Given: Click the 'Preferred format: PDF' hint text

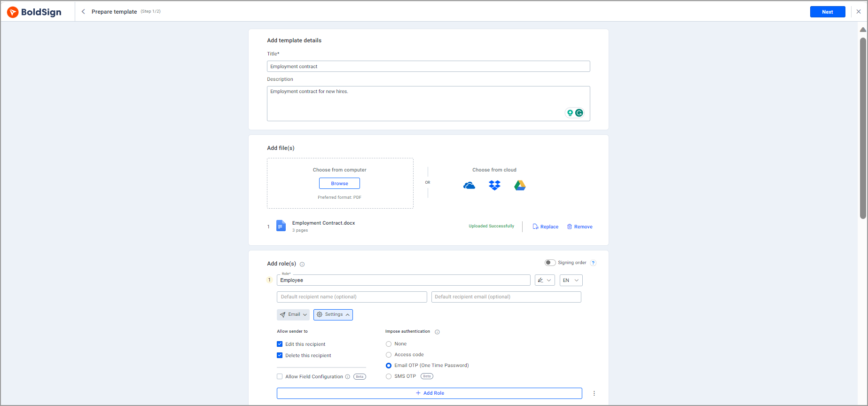Looking at the screenshot, I should click(339, 197).
